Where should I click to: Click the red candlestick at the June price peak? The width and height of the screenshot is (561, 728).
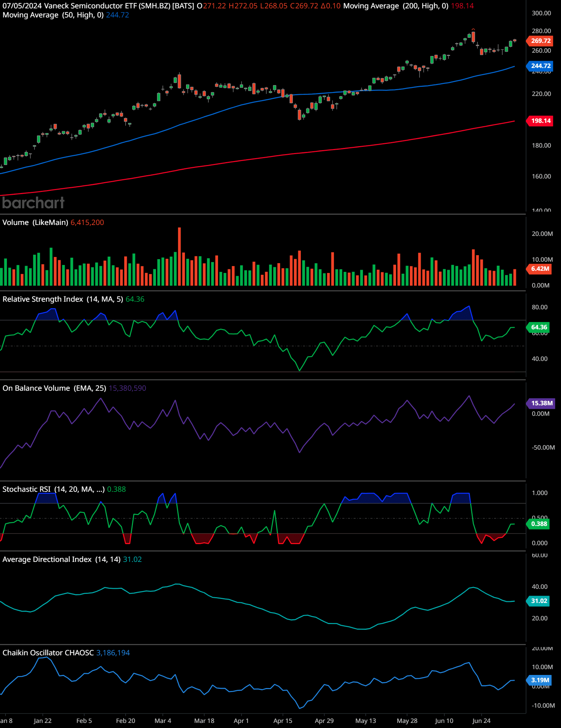[x=473, y=37]
